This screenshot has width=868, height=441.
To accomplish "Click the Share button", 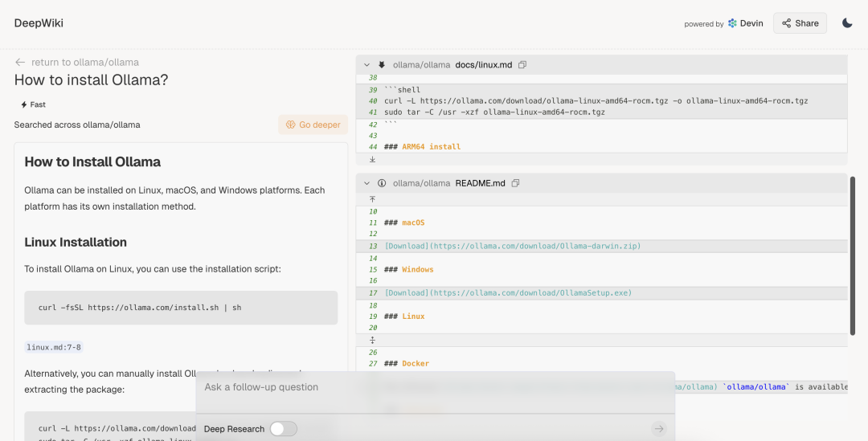I will tap(800, 23).
